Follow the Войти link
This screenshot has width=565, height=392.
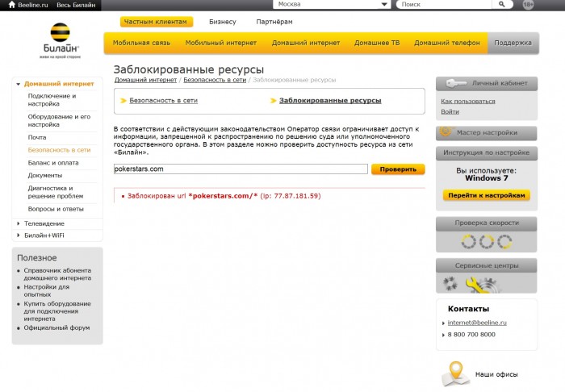pyautogui.click(x=450, y=111)
